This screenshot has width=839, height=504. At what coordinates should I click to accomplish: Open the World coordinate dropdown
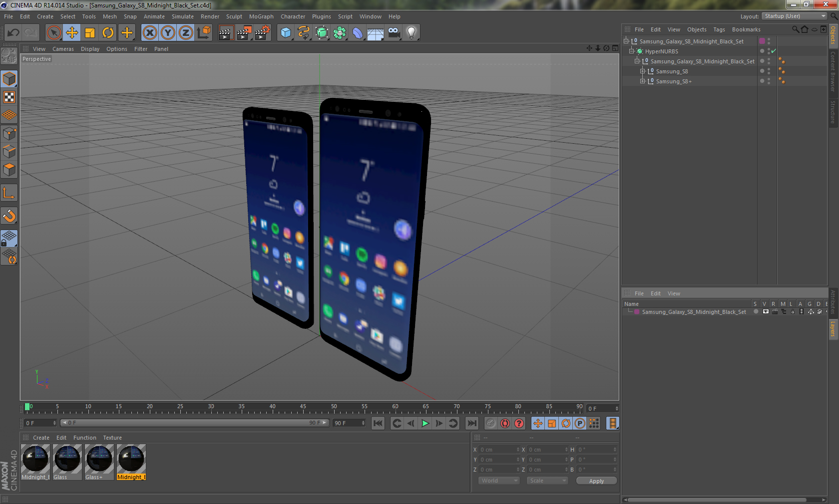click(x=499, y=481)
